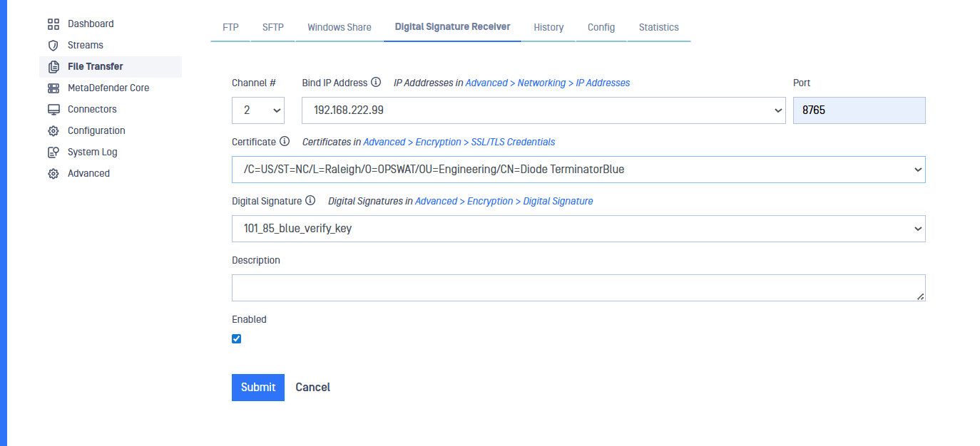Click info icon beside Certificate label
Viewport: 980px width, 446px height.
coord(285,142)
